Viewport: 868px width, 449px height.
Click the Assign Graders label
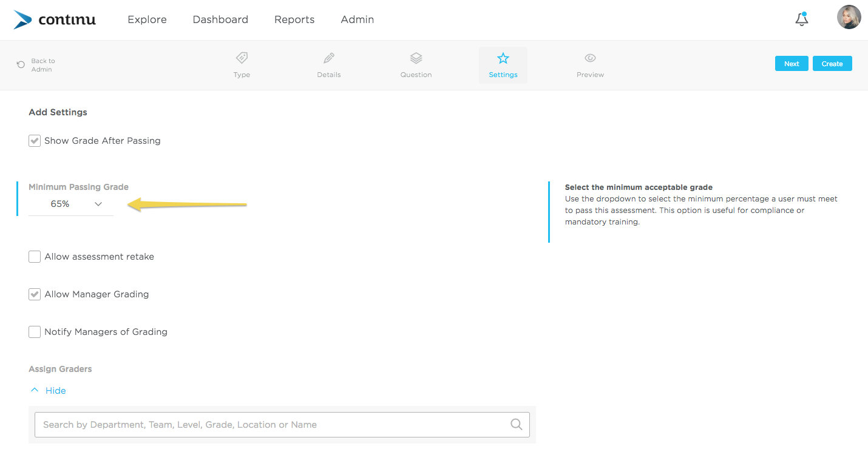click(60, 369)
